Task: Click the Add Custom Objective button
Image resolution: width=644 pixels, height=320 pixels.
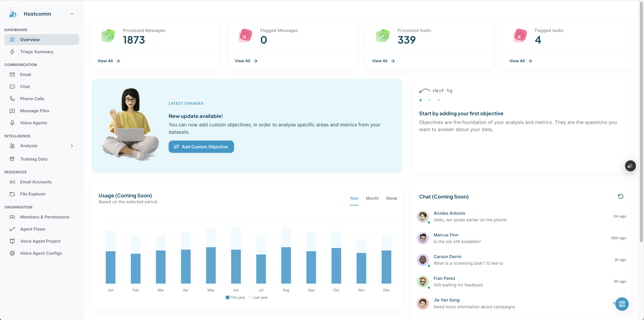Action: tap(201, 147)
